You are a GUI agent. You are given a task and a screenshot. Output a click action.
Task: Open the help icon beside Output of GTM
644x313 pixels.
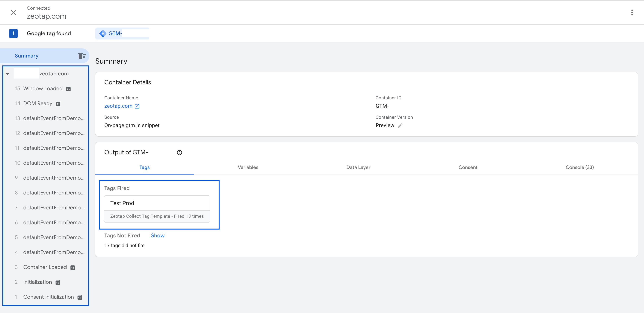[179, 153]
